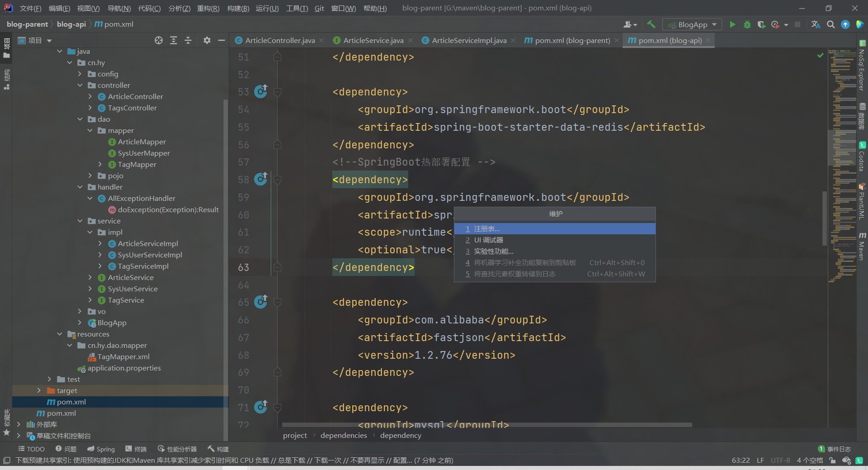Expand the pojo folder
Image resolution: width=868 pixels, height=470 pixels.
click(90, 176)
